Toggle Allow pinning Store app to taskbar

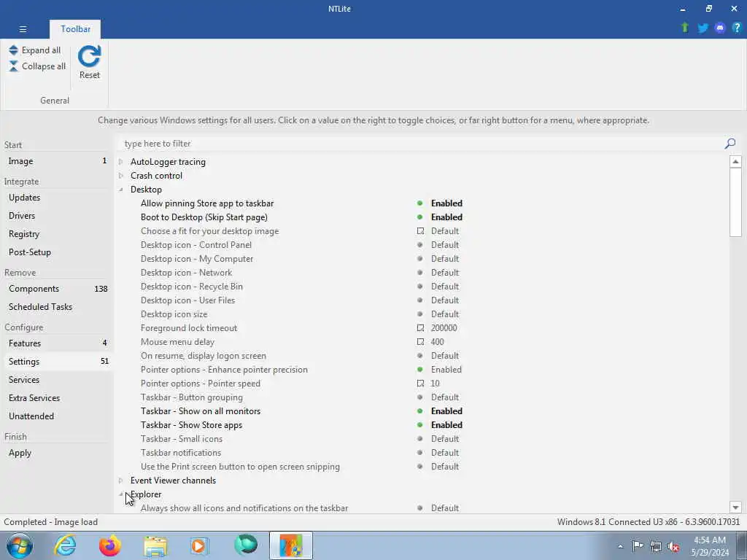446,203
